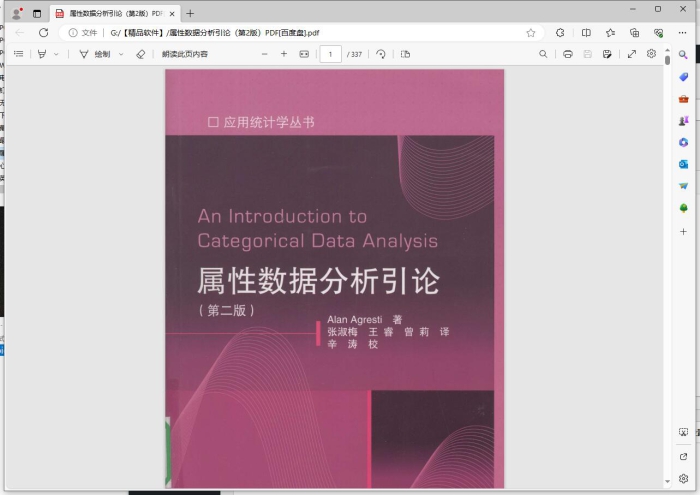The width and height of the screenshot is (700, 495).
Task: Click the PDF cover page image
Action: tap(334, 279)
